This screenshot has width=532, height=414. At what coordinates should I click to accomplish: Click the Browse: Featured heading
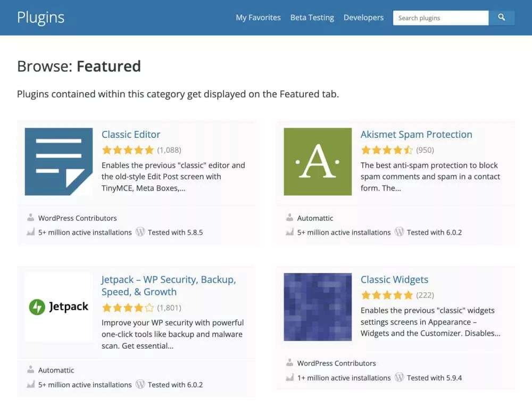pos(79,66)
